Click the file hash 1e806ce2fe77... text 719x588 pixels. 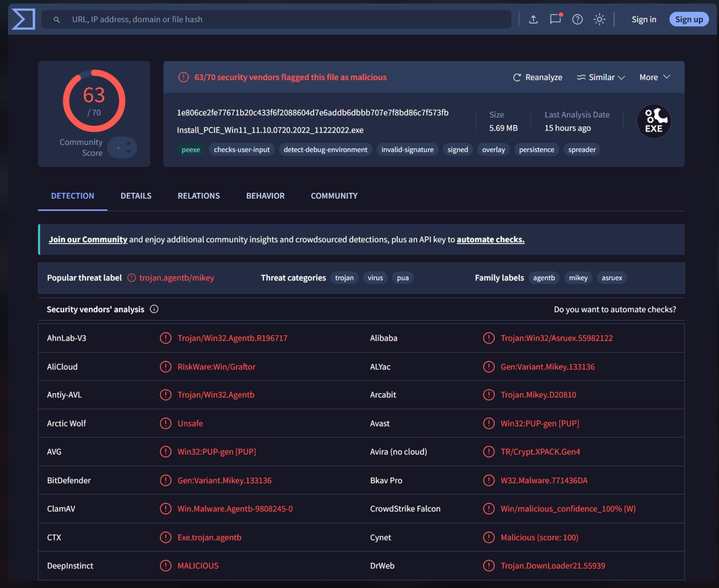[x=313, y=112]
